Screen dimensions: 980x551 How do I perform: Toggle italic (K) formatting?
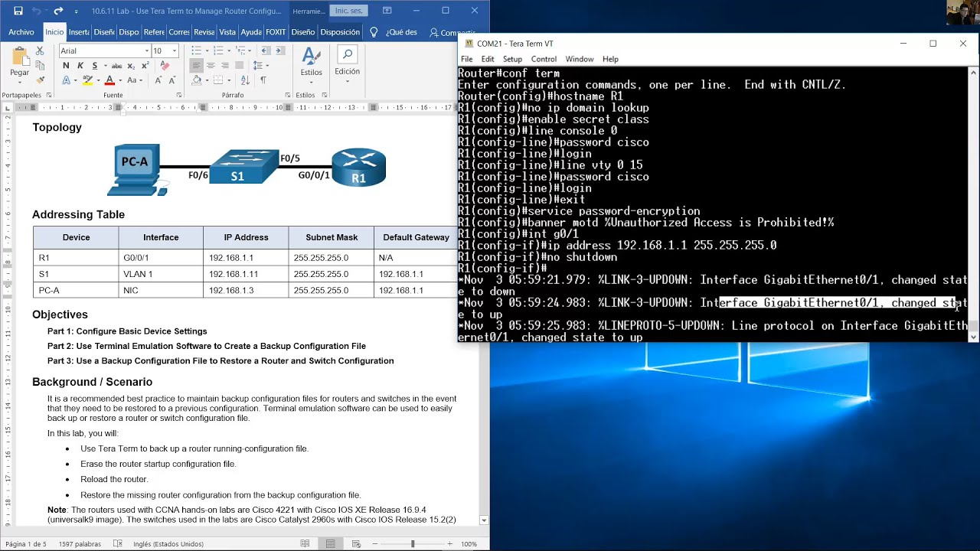pyautogui.click(x=80, y=66)
